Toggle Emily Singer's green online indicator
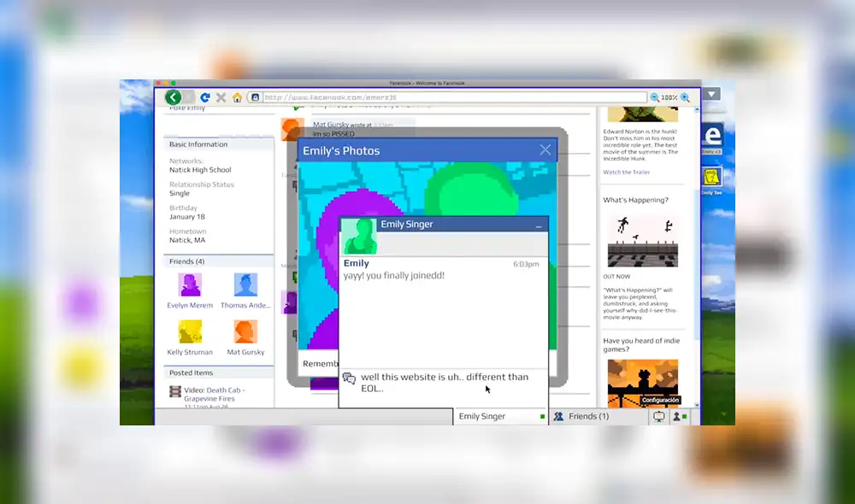 click(541, 416)
